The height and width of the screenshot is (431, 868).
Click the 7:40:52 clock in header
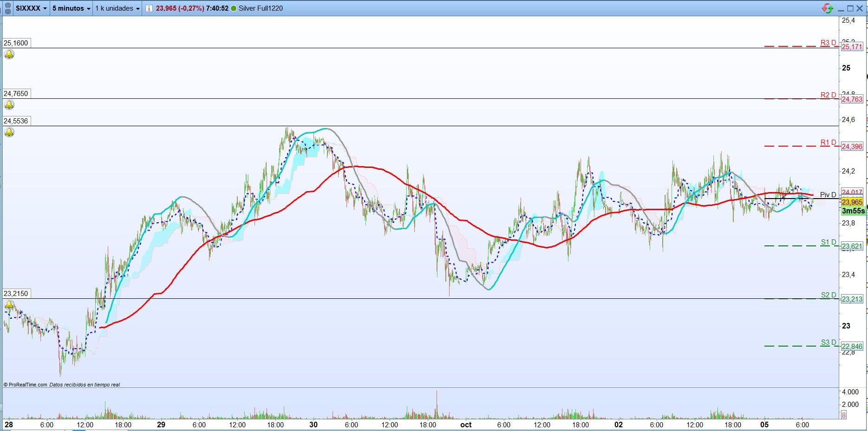point(217,8)
